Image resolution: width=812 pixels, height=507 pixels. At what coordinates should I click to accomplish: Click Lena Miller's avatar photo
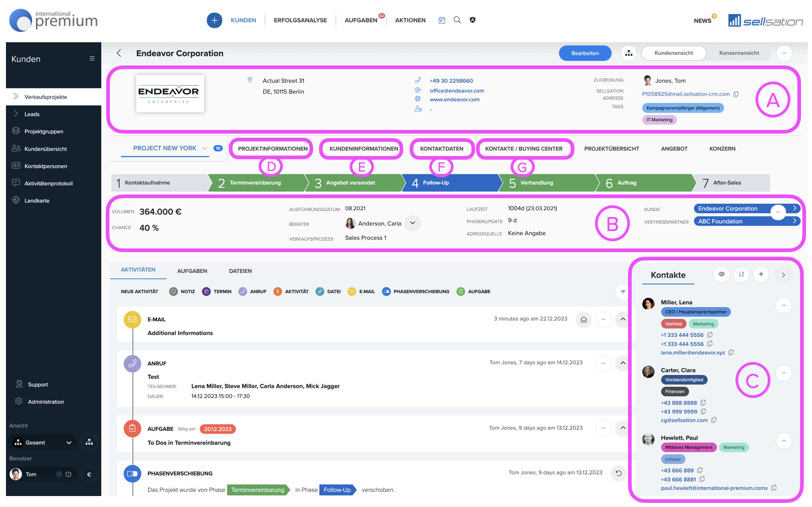[x=648, y=304]
